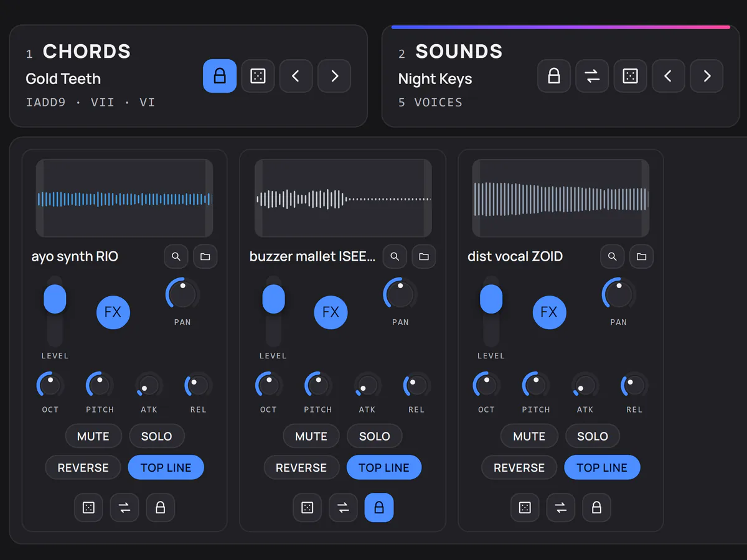The image size is (747, 560).
Task: Open folder for buzzer mallet voice
Action: click(424, 256)
